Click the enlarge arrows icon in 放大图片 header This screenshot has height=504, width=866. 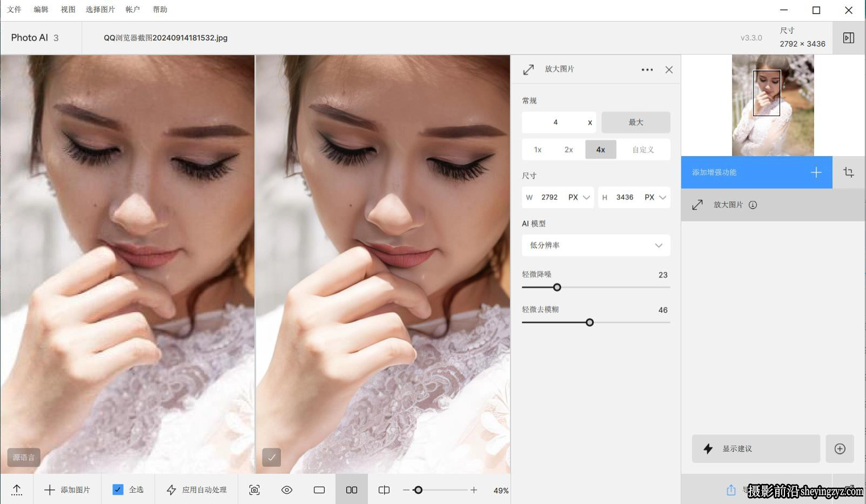(x=529, y=69)
